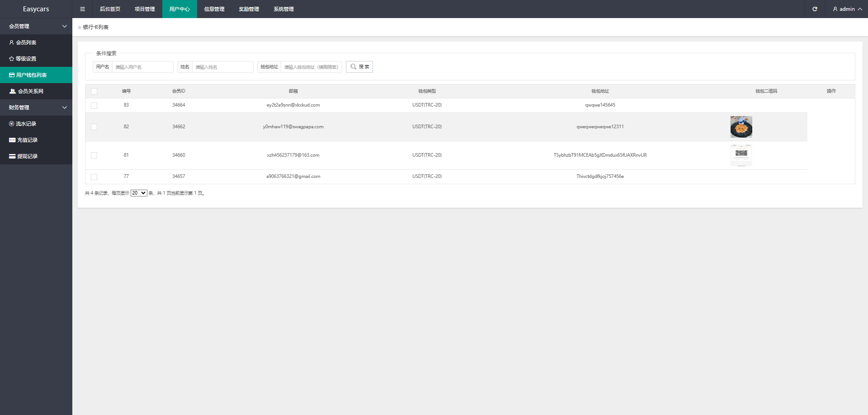Open 会员列表 from the sidebar
This screenshot has height=415, width=868.
[x=26, y=42]
